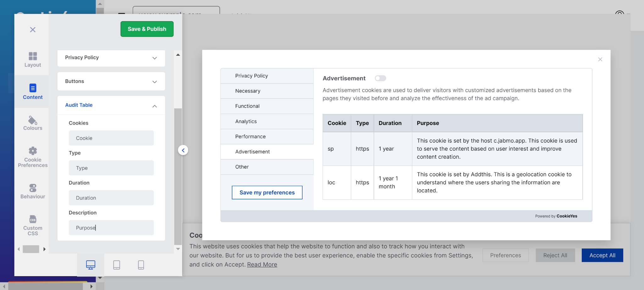Open the Behaviour toggles icon

33,188
